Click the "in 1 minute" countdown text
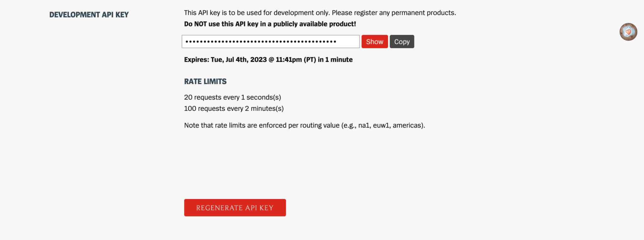 tap(335, 60)
